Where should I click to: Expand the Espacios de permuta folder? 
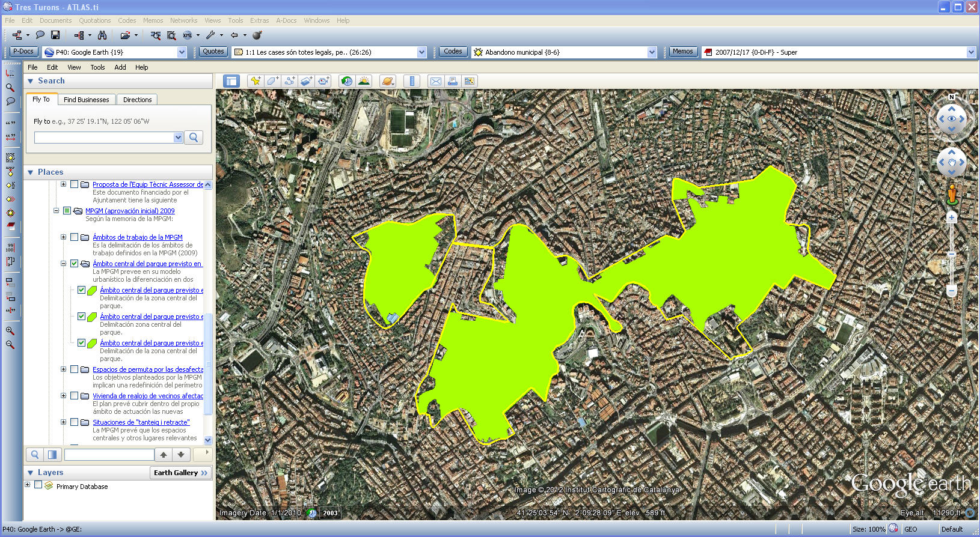pos(64,369)
